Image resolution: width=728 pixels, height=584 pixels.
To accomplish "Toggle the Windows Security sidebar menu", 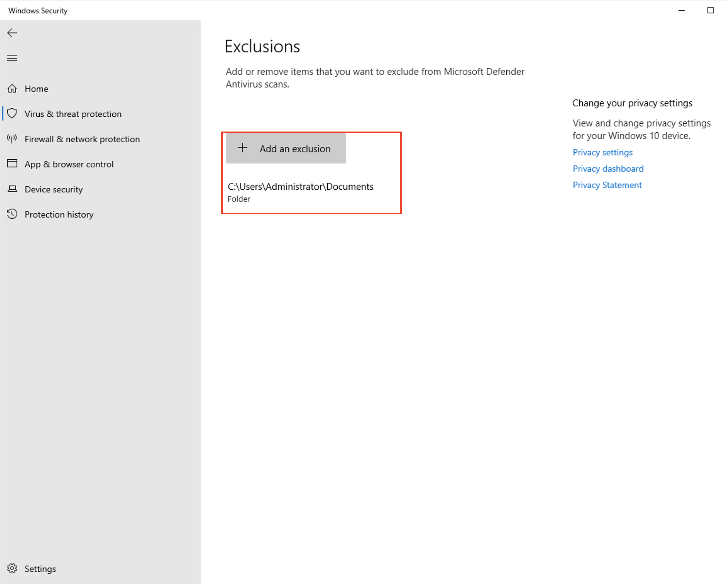I will pos(12,58).
